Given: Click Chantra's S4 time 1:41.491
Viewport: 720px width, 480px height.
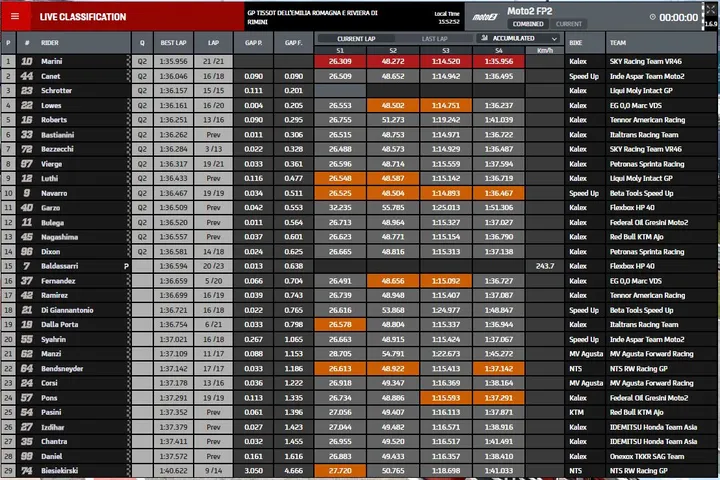Looking at the screenshot, I should pyautogui.click(x=499, y=441).
